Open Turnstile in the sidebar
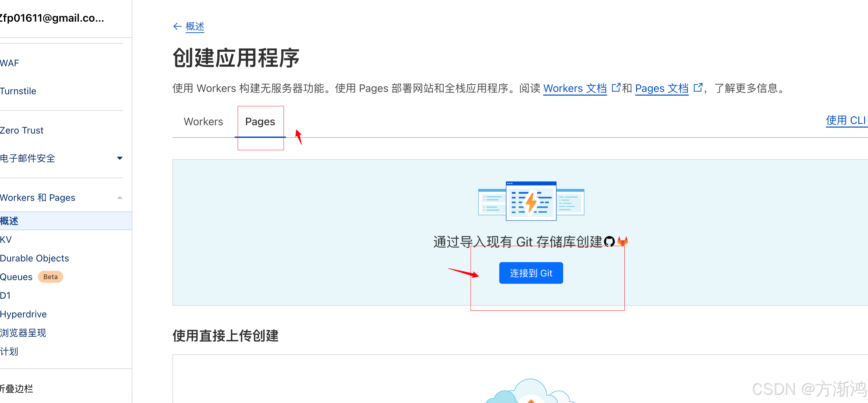 tap(18, 91)
